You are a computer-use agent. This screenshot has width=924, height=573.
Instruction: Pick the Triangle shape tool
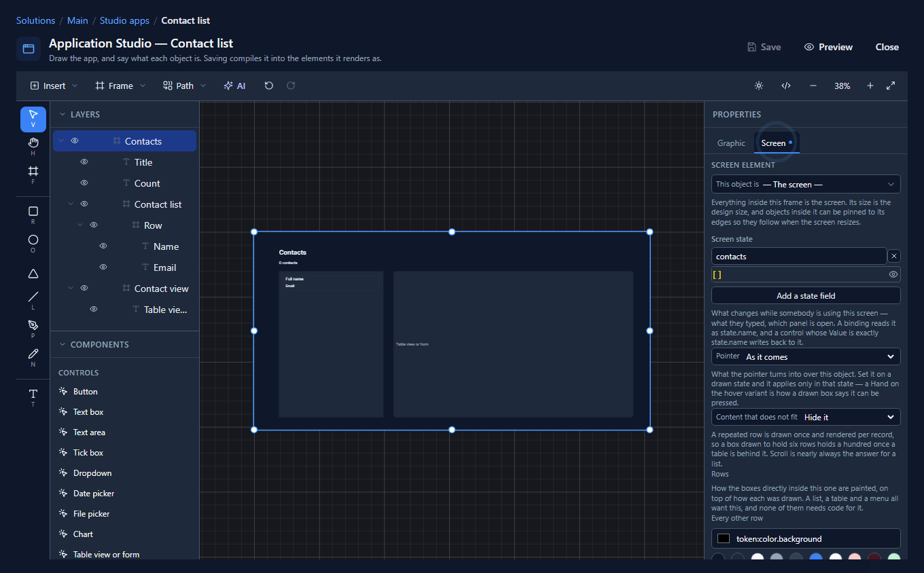pyautogui.click(x=33, y=274)
